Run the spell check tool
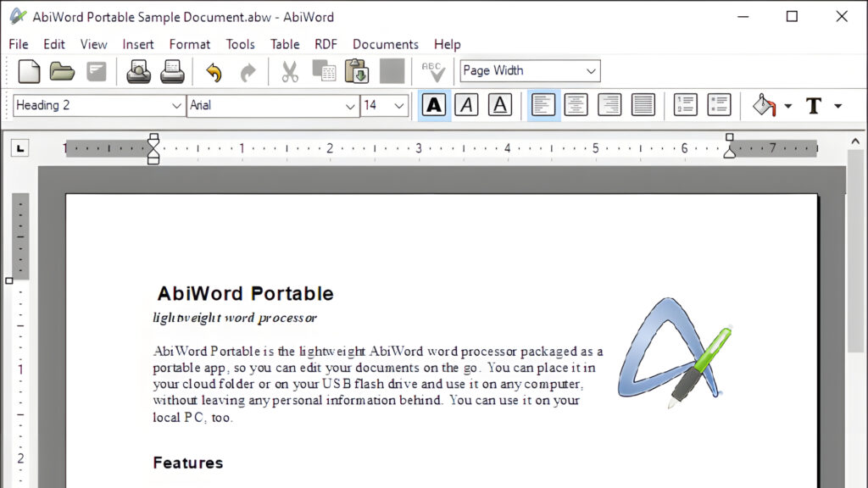 click(x=433, y=71)
